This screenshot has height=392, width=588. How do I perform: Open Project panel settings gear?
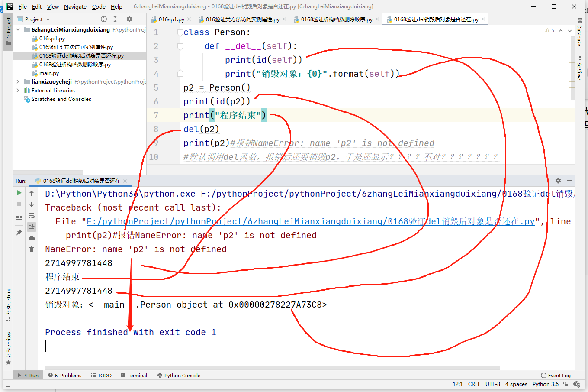(129, 19)
